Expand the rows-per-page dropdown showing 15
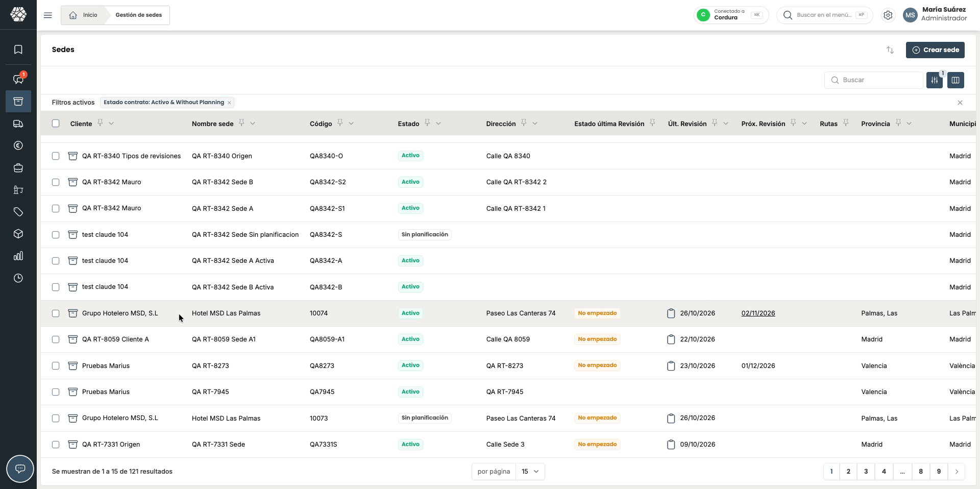This screenshot has height=489, width=980. click(530, 472)
